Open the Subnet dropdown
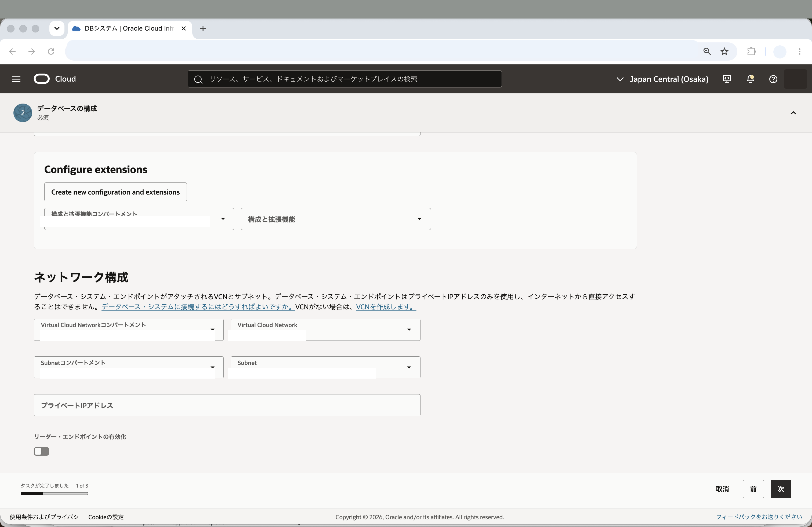This screenshot has height=527, width=812. (325, 367)
